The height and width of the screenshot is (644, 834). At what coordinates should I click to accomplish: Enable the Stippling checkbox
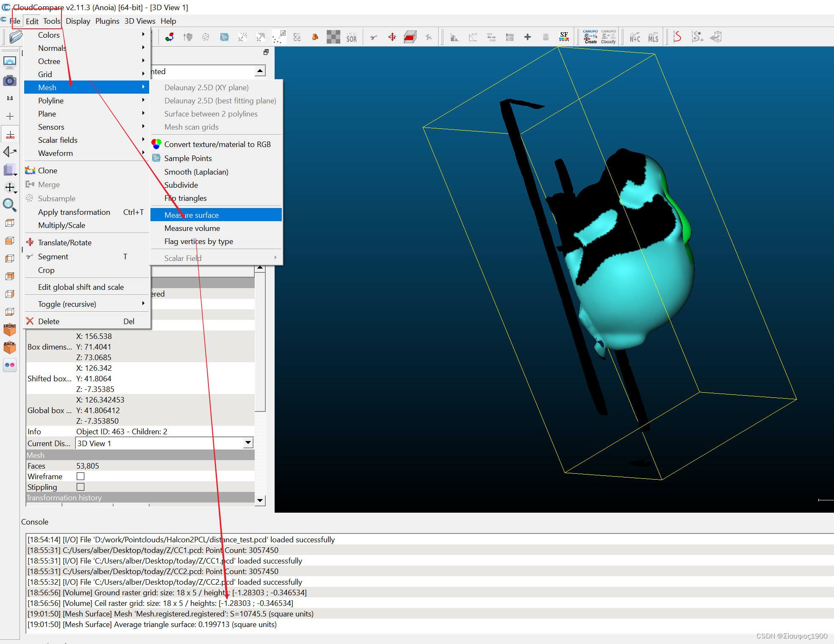81,487
